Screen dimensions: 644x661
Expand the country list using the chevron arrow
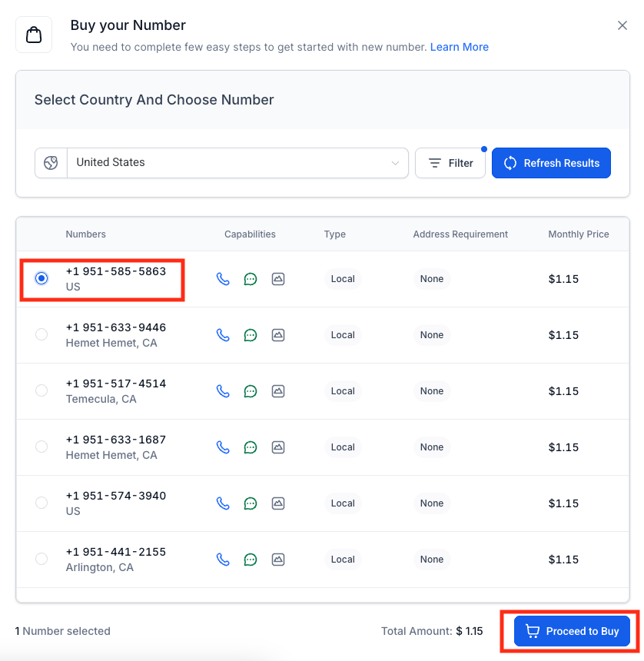pos(395,163)
